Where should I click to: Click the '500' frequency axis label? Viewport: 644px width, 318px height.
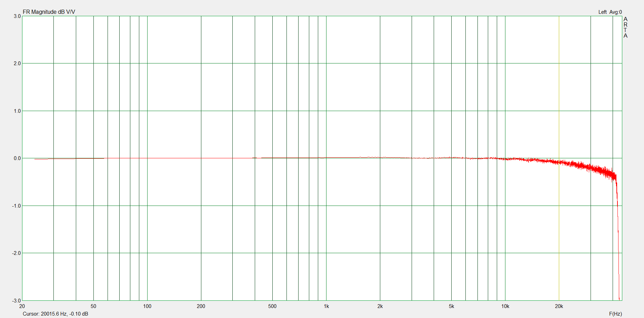pos(272,306)
